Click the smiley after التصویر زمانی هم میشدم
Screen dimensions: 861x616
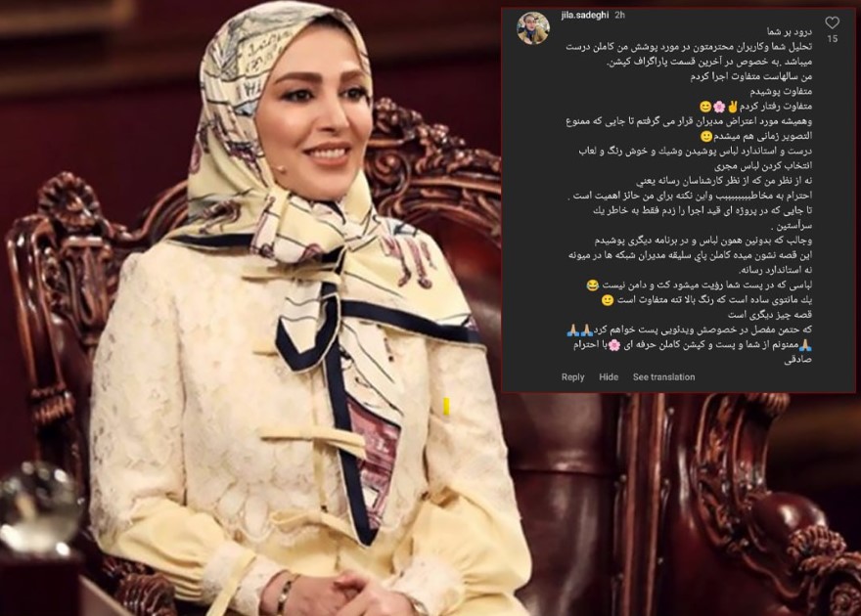click(706, 136)
